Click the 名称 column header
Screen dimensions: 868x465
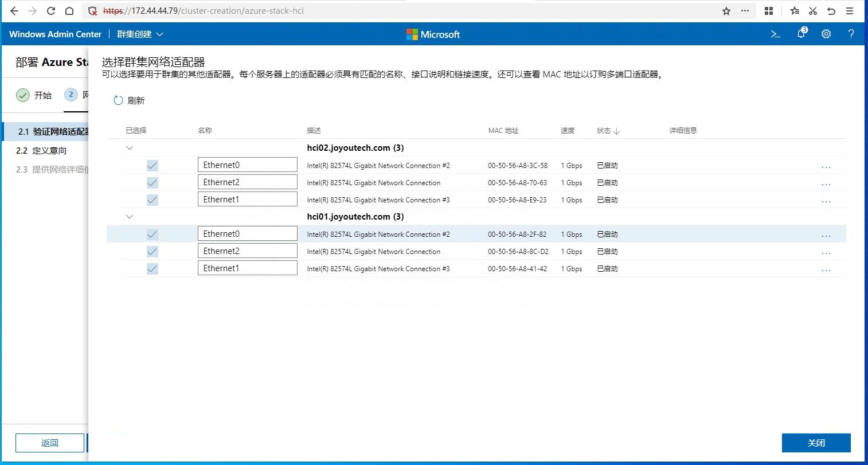[205, 131]
